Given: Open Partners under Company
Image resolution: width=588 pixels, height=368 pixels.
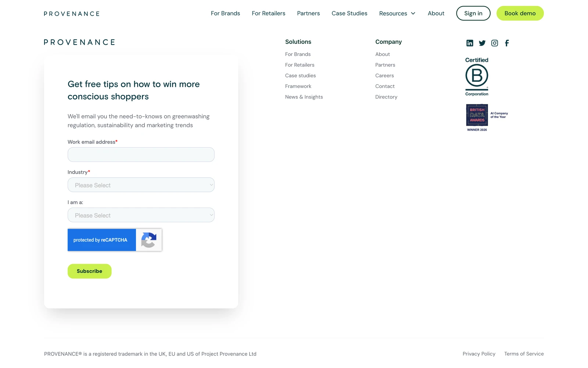Looking at the screenshot, I should (x=385, y=65).
